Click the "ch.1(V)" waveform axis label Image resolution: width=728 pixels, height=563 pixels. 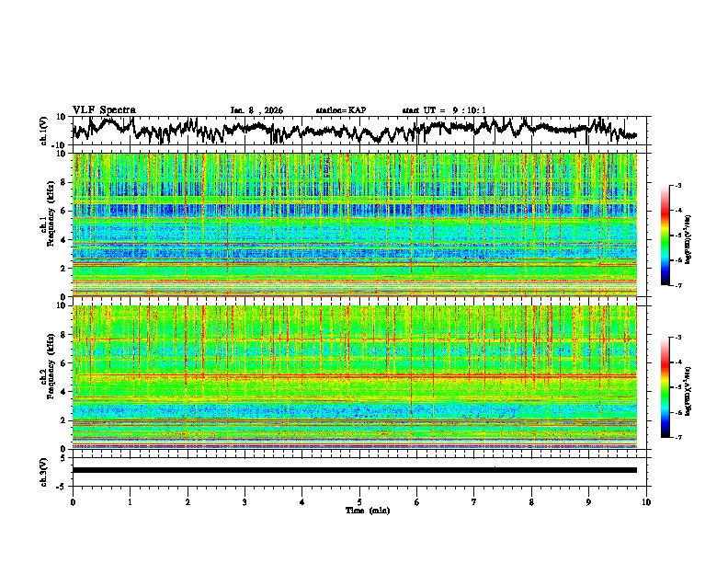(x=44, y=131)
